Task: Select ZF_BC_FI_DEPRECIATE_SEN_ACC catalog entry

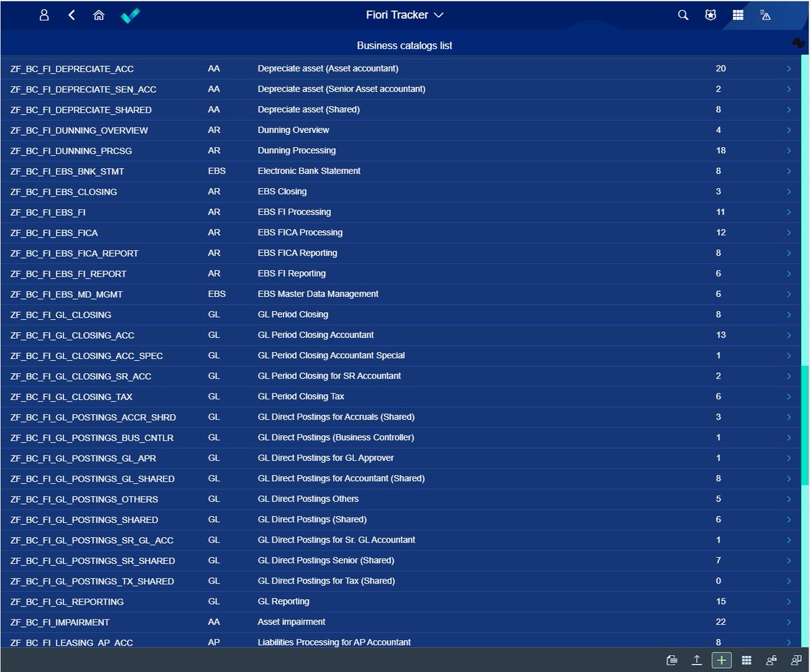Action: click(x=84, y=89)
